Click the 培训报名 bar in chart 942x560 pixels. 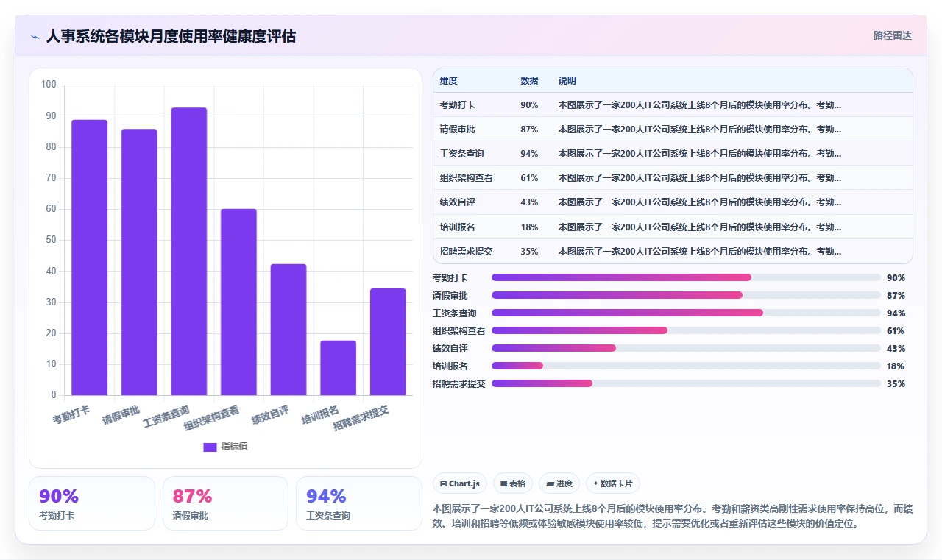tap(339, 368)
